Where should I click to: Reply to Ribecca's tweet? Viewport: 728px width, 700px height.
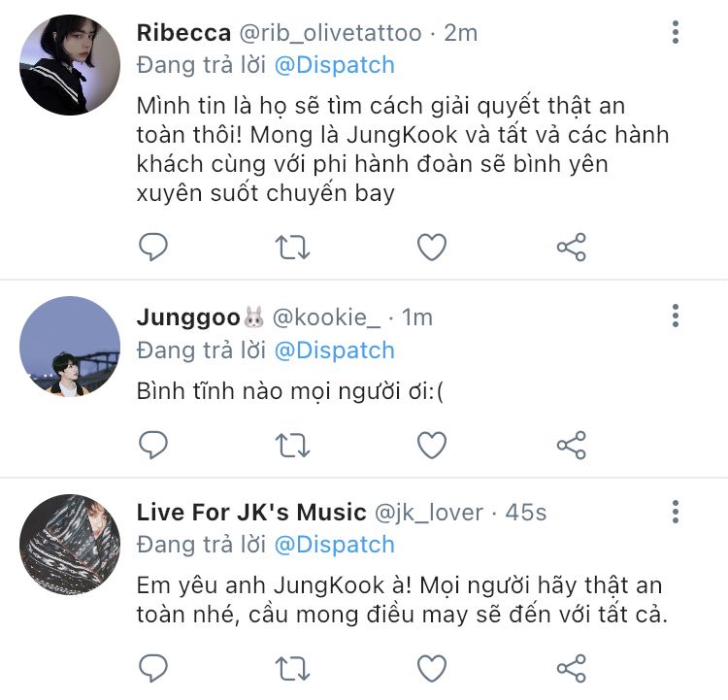click(153, 247)
